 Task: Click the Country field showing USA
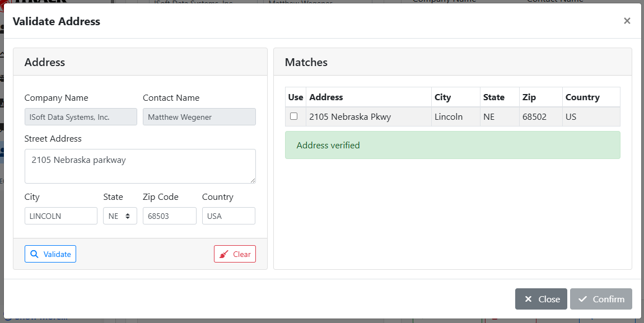(x=228, y=216)
